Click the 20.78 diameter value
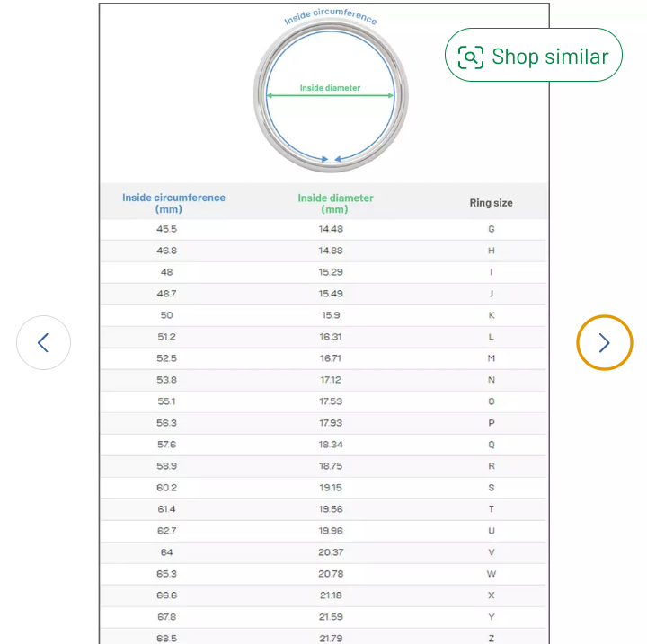647x644 pixels. click(331, 573)
